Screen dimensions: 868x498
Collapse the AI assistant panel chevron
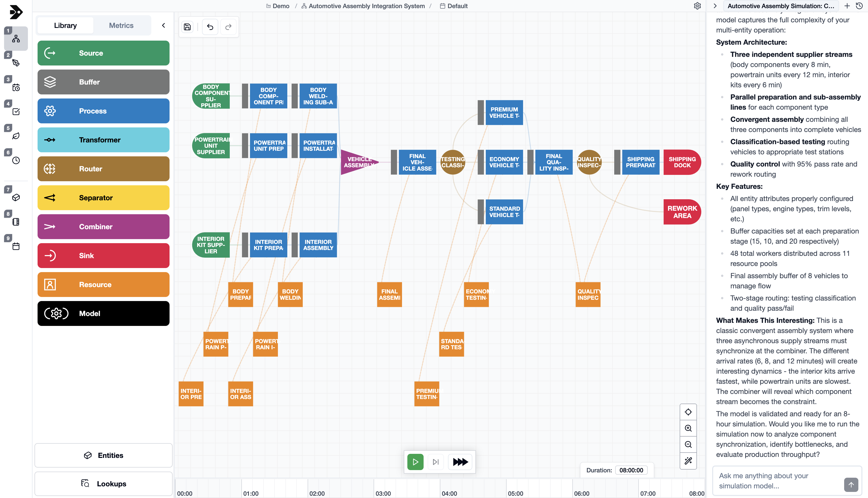click(715, 6)
